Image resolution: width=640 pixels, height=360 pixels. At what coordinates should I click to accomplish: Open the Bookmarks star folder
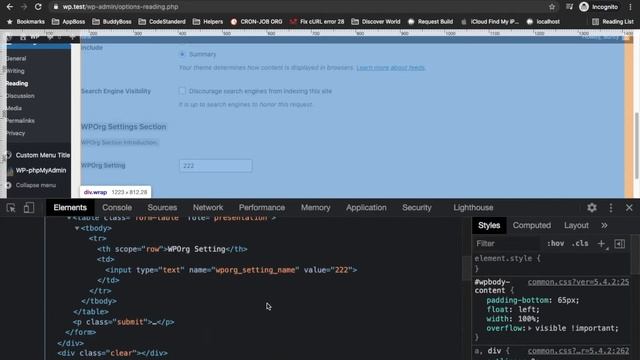26,22
